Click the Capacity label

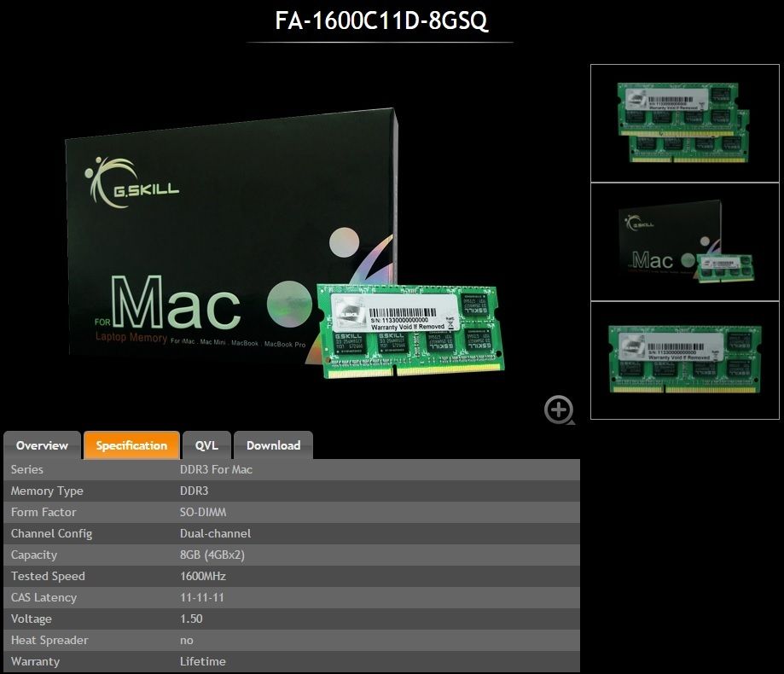point(34,555)
